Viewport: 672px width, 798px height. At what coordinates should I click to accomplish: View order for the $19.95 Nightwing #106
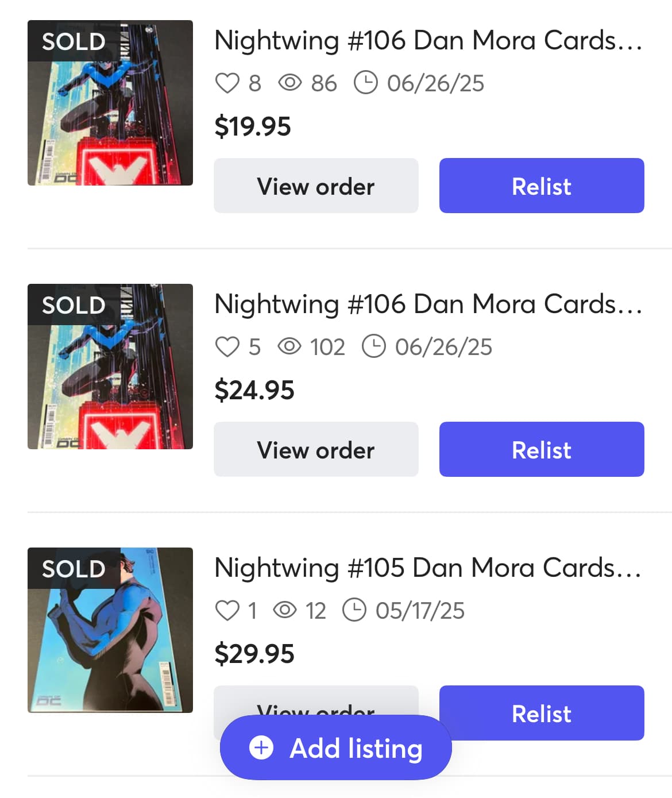click(316, 186)
